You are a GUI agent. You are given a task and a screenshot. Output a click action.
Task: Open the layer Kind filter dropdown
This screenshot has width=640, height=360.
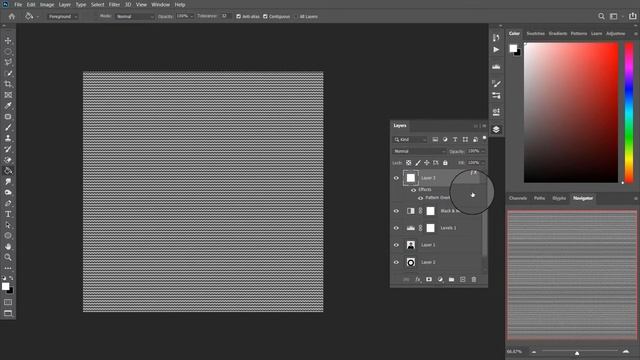(x=410, y=140)
